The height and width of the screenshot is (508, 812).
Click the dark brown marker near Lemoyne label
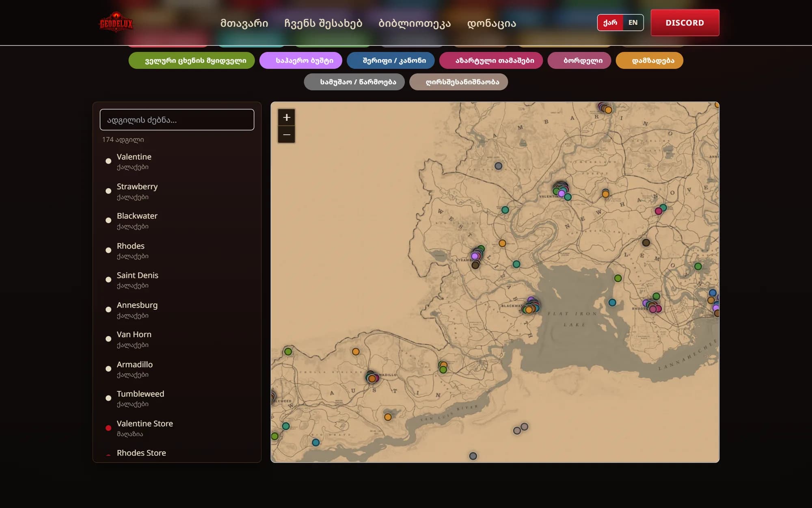pyautogui.click(x=646, y=243)
